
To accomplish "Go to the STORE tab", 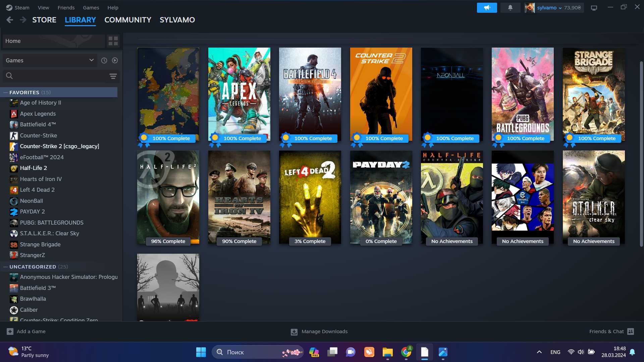I will pyautogui.click(x=44, y=20).
